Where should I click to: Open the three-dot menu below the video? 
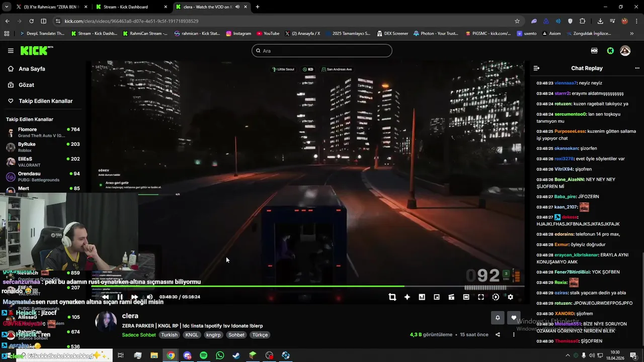coord(514,335)
